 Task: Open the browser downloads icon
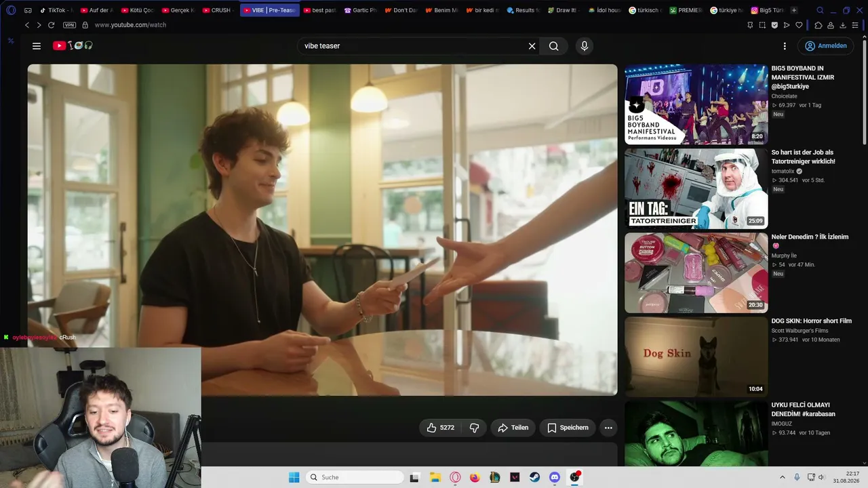(x=843, y=25)
